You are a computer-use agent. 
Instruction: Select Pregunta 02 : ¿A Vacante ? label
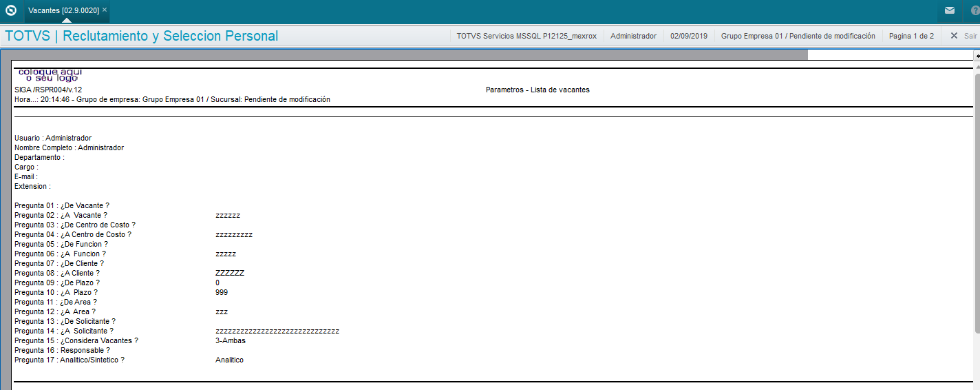(x=61, y=216)
